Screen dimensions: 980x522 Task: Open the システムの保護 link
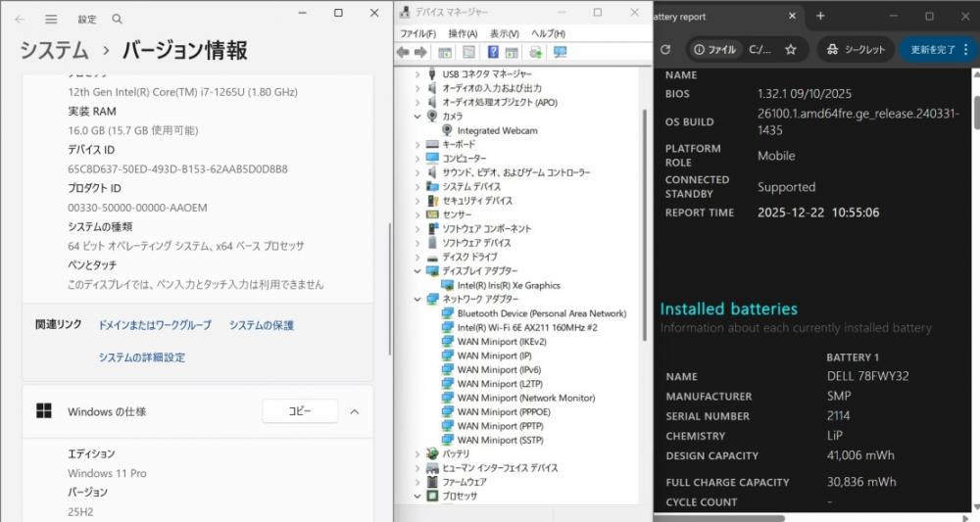click(262, 325)
